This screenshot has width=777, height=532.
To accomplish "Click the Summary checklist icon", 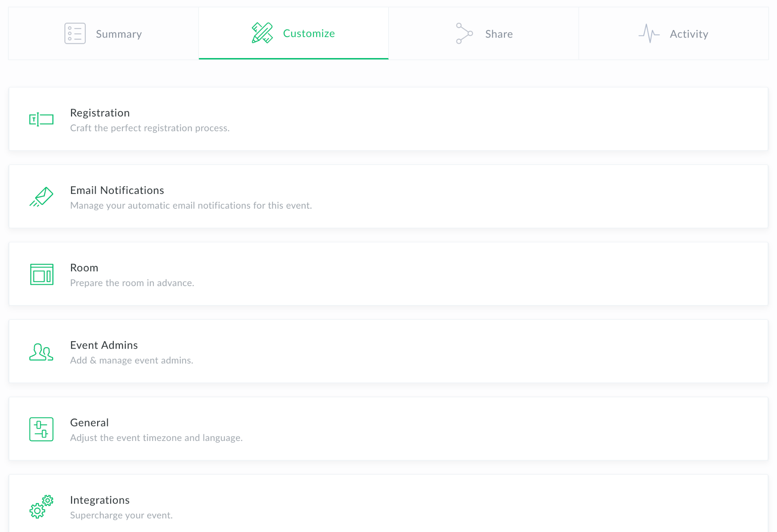I will point(75,33).
